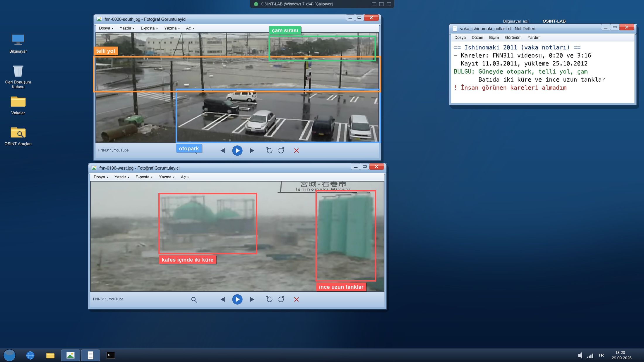Image resolution: width=644 pixels, height=362 pixels.
Task: Play slideshow in fnn-0020-south.jpg viewer
Action: (x=237, y=151)
